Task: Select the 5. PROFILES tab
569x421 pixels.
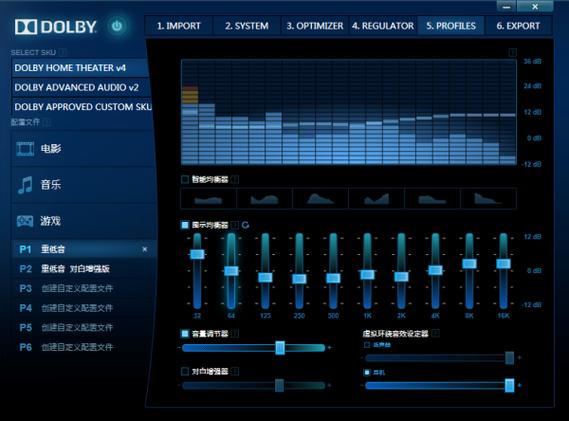Action: click(451, 26)
